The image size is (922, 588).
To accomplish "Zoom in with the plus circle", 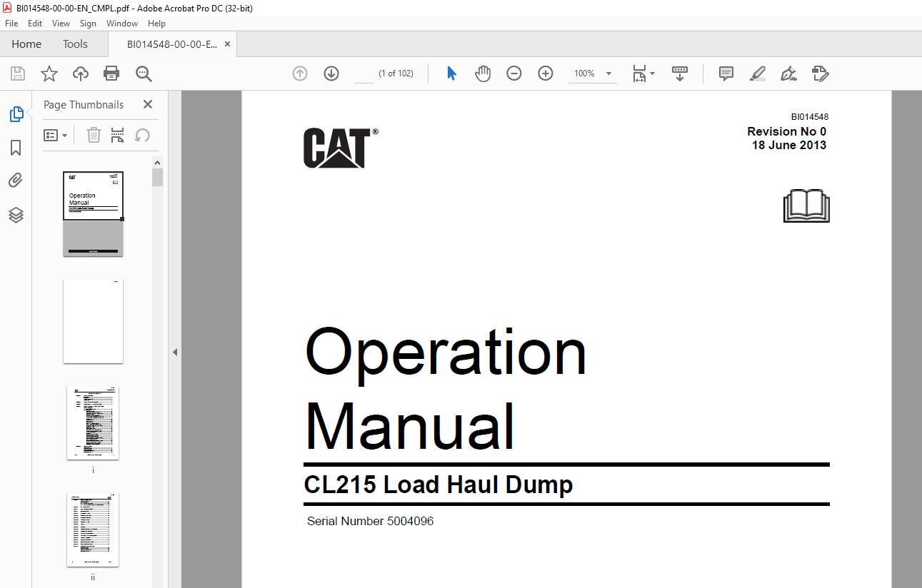I will [546, 73].
